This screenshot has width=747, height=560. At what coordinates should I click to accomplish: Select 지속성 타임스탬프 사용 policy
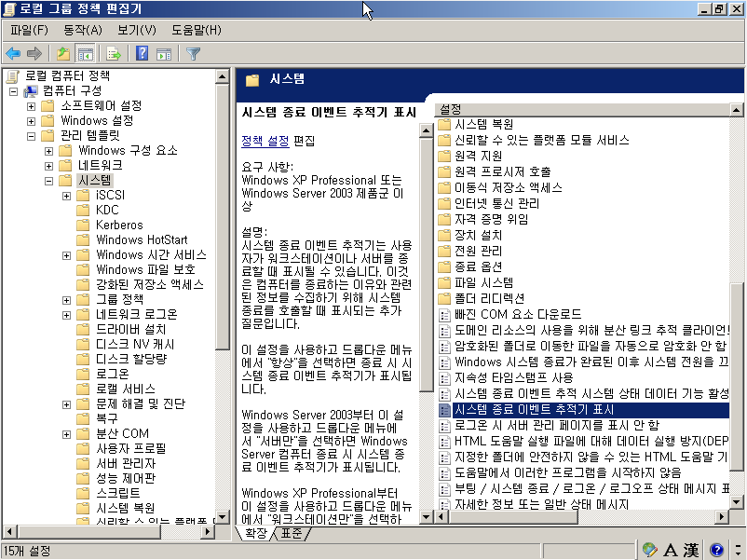coord(513,377)
